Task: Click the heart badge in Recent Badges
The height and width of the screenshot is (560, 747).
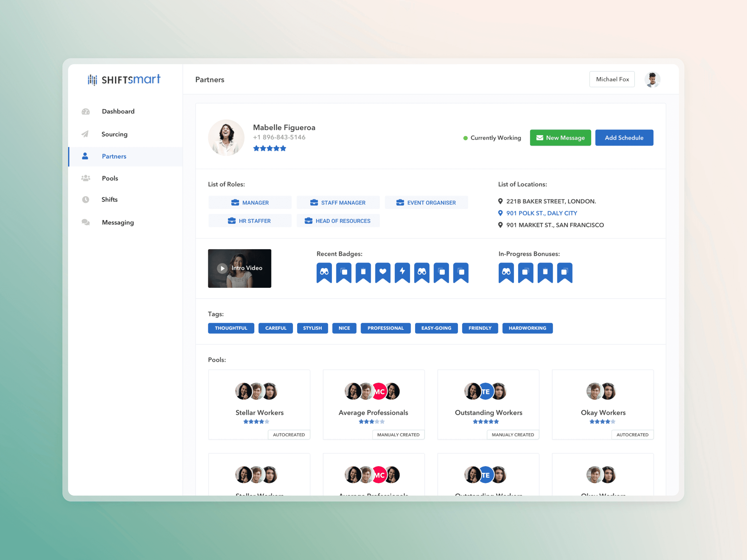Action: (x=382, y=272)
